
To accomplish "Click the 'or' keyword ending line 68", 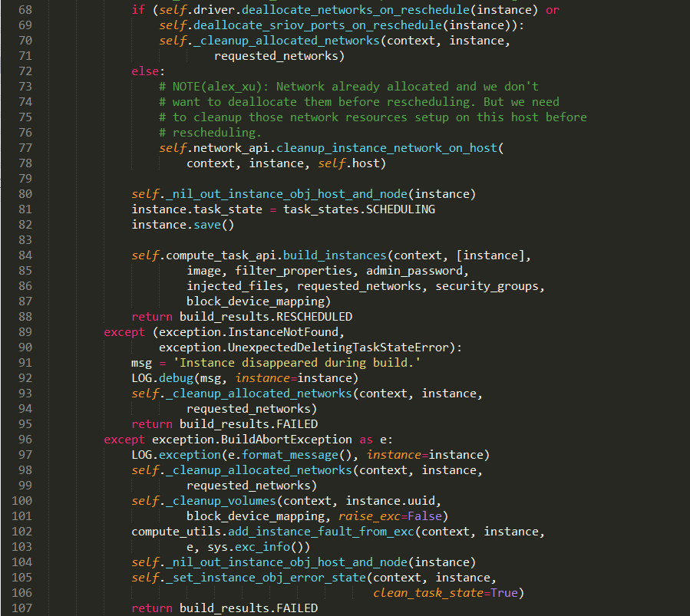I will [553, 10].
